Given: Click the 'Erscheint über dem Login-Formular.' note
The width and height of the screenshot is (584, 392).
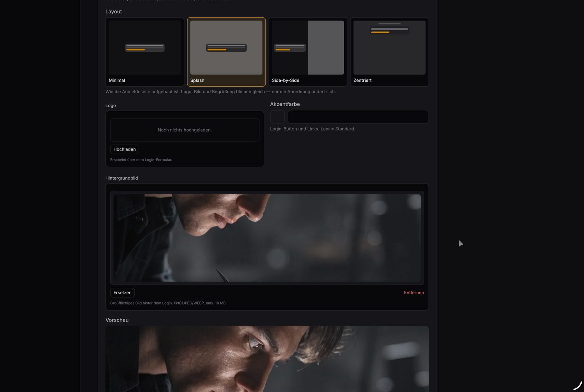Looking at the screenshot, I should coord(141,160).
